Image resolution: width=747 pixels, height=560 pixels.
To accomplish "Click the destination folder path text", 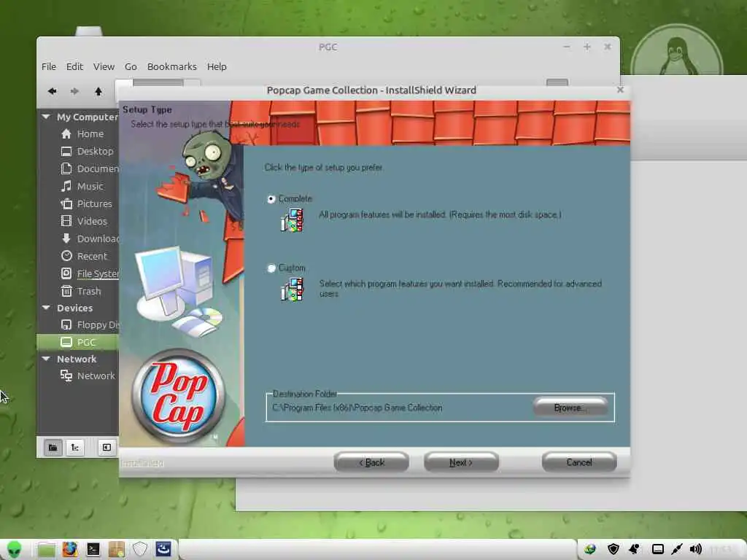I will pos(357,408).
